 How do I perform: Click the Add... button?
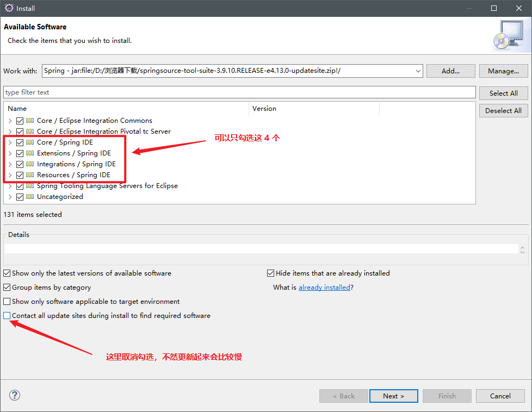click(x=450, y=71)
